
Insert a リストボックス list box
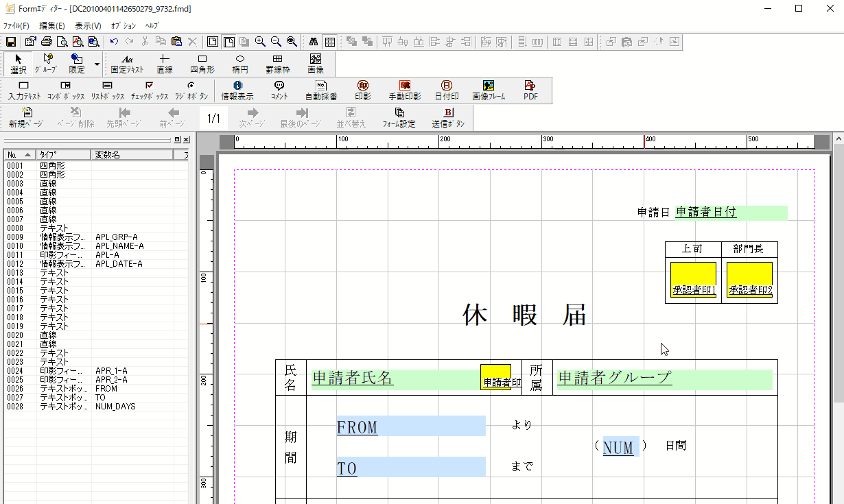(x=108, y=91)
